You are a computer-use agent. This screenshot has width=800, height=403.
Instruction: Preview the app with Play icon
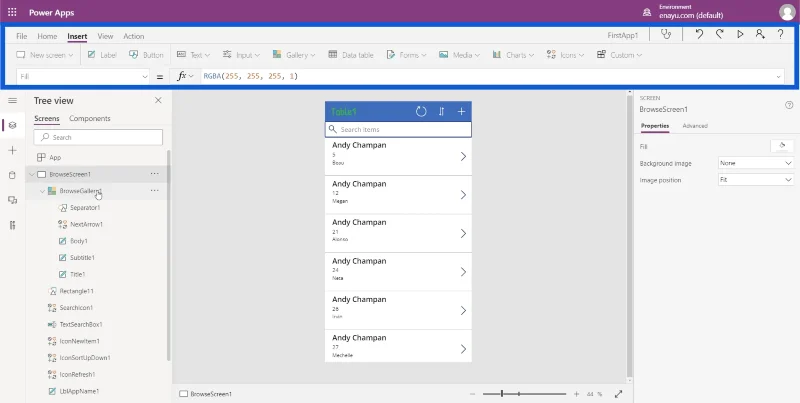pyautogui.click(x=740, y=34)
